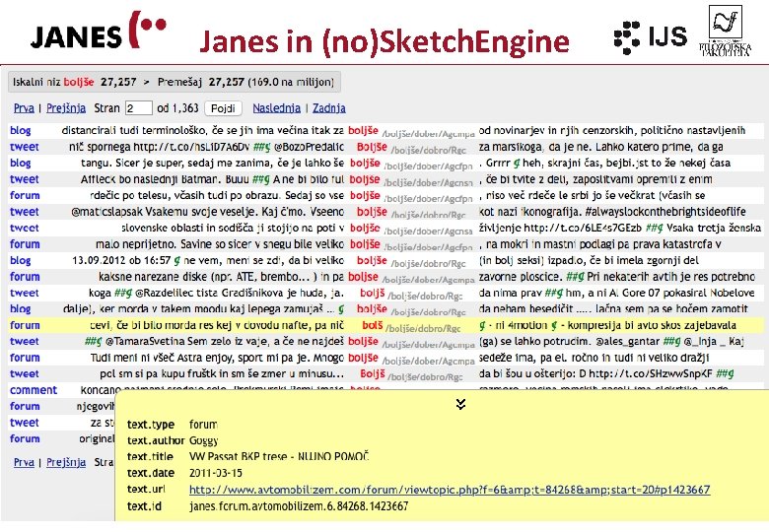Open forum source of 'kaksne narezane diske' row
This screenshot has height=532, width=769.
[x=25, y=277]
